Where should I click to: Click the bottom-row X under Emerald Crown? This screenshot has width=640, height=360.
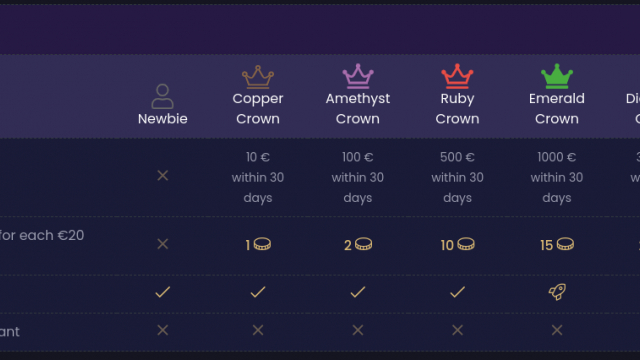[x=557, y=330]
